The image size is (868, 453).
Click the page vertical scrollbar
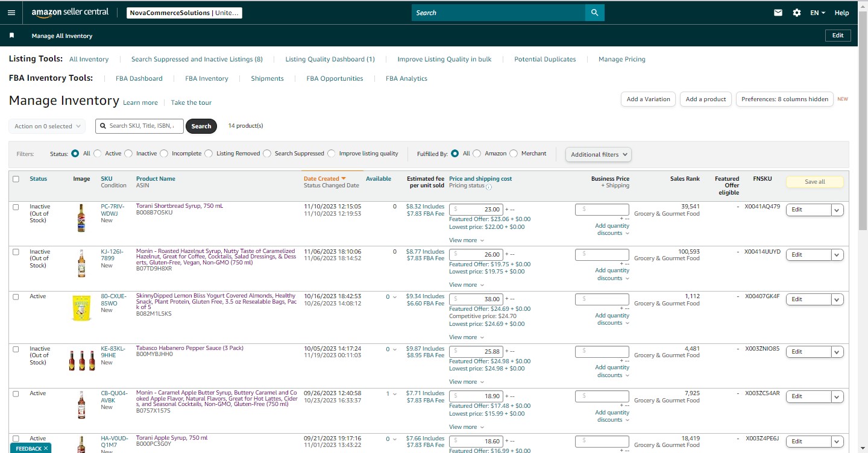(x=863, y=120)
